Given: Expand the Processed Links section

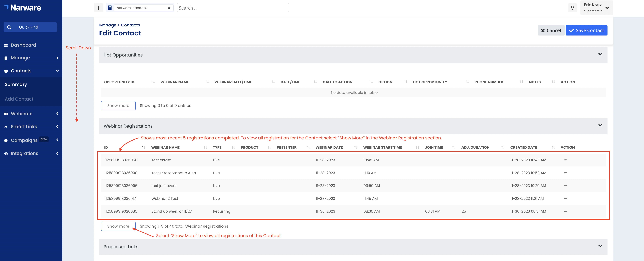Looking at the screenshot, I should (600, 246).
